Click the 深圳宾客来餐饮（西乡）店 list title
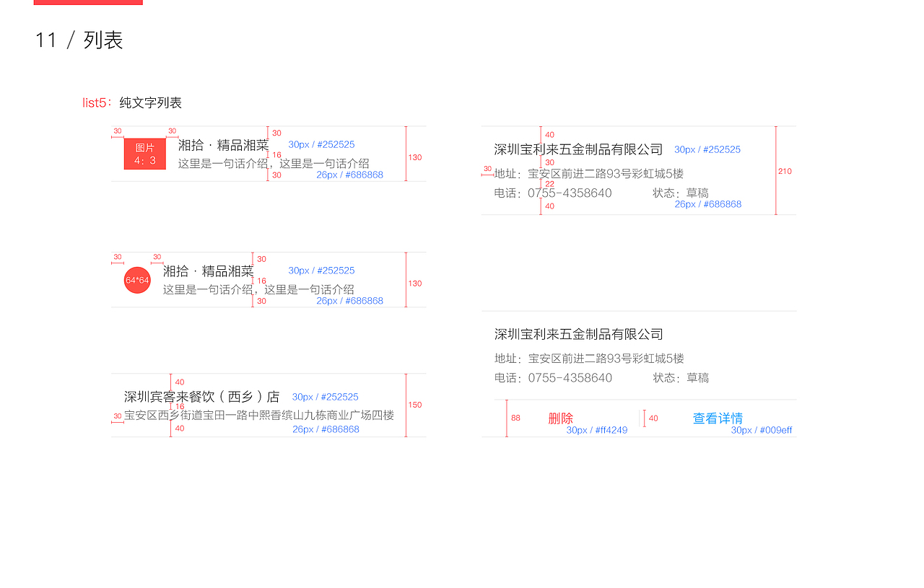 [202, 396]
